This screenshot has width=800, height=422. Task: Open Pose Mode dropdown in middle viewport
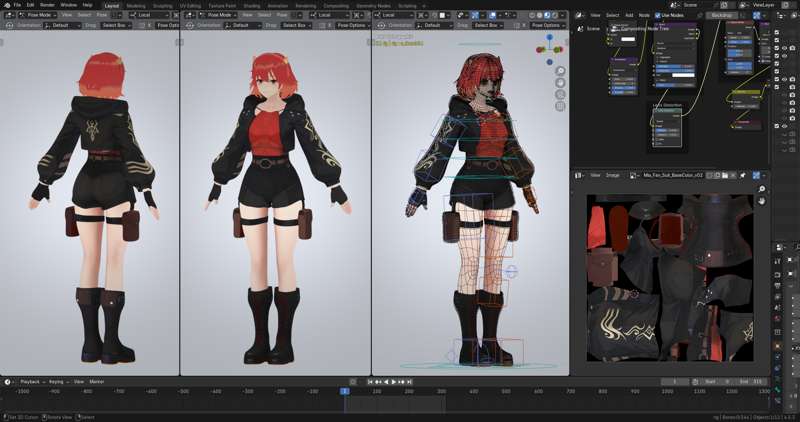click(219, 15)
